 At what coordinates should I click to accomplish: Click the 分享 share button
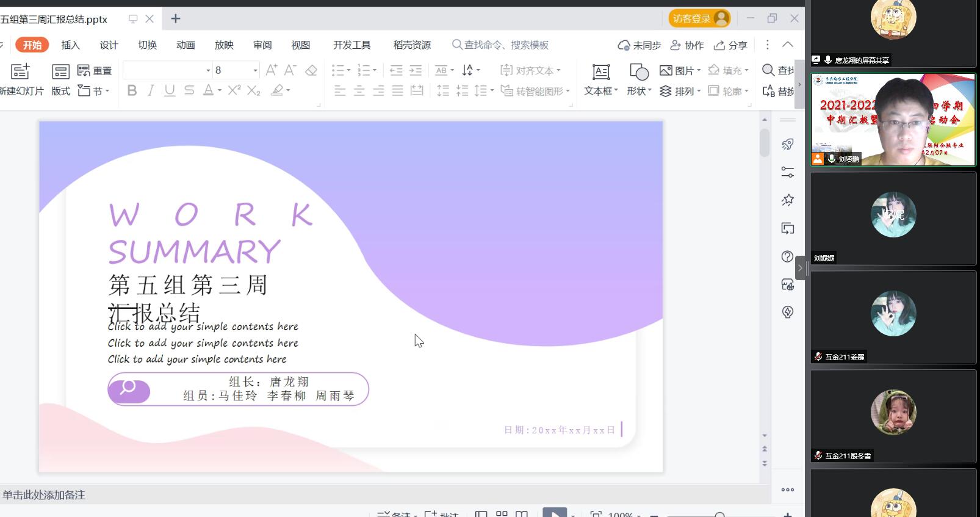[x=730, y=45]
